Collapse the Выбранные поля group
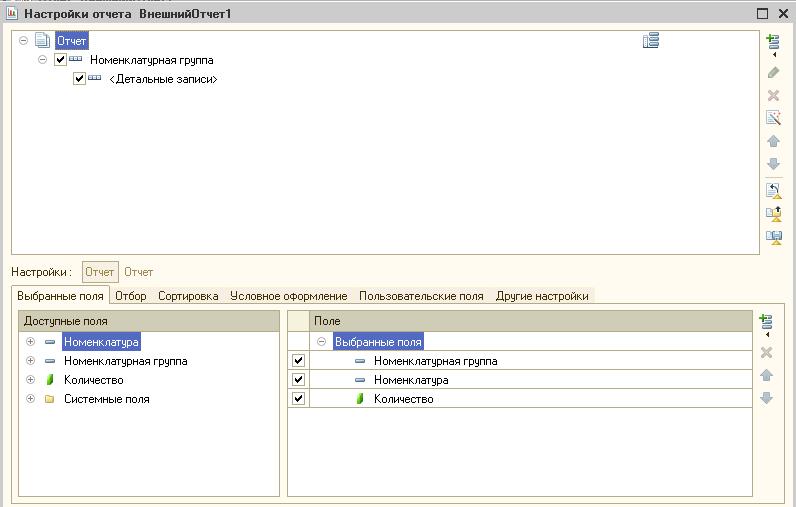 click(x=321, y=342)
